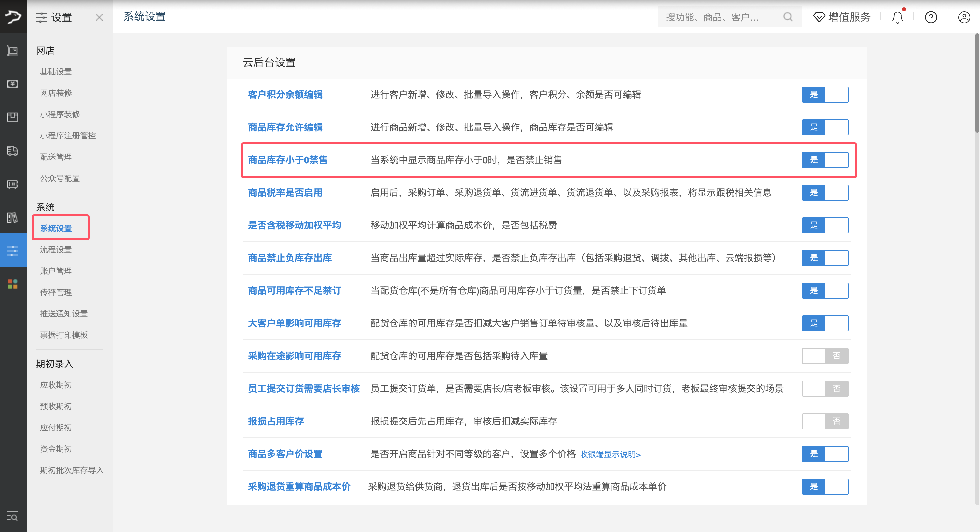Click the menu search icon at sidebar bottom
Image resolution: width=980 pixels, height=532 pixels.
[13, 516]
